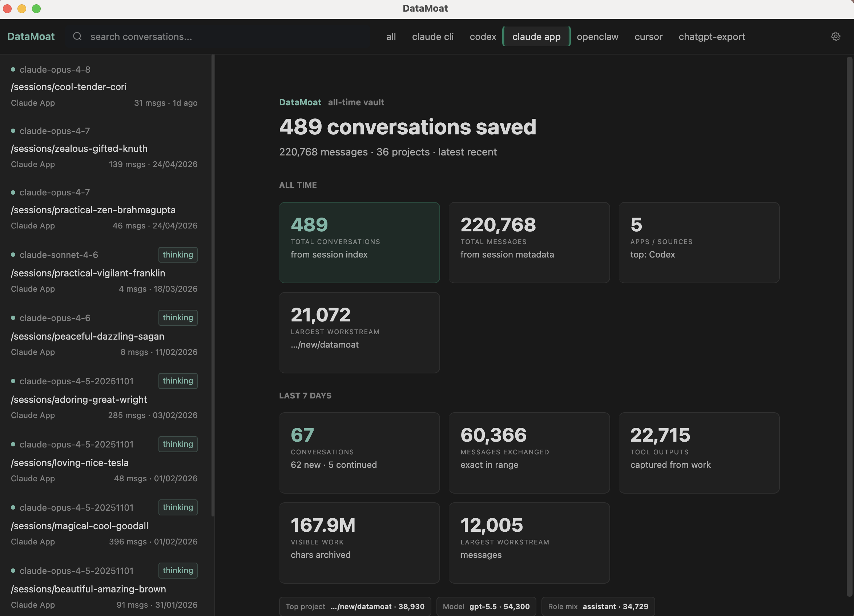854x616 pixels.
Task: Click thinking badge on loving-nice-tesla
Action: [x=178, y=444]
